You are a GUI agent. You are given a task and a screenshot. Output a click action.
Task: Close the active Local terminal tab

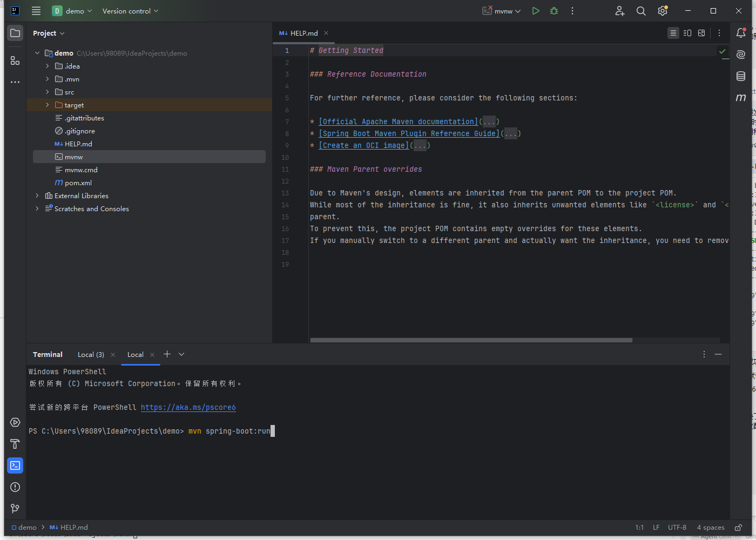(152, 355)
